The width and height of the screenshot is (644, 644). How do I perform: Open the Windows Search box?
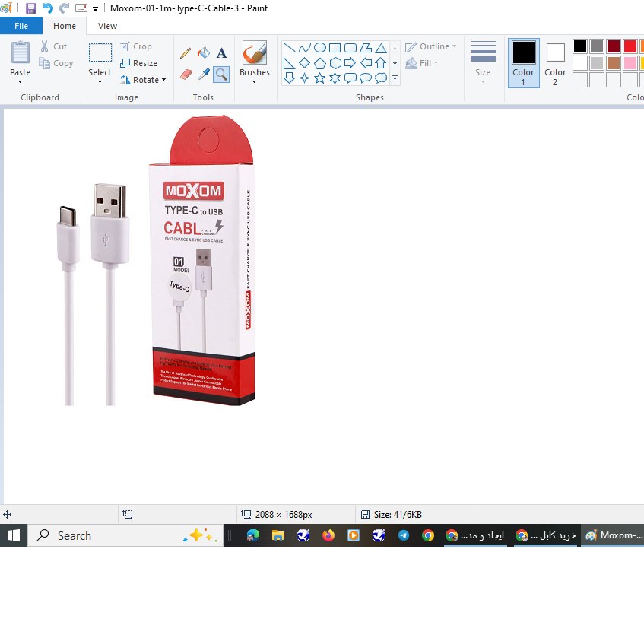coord(76,535)
